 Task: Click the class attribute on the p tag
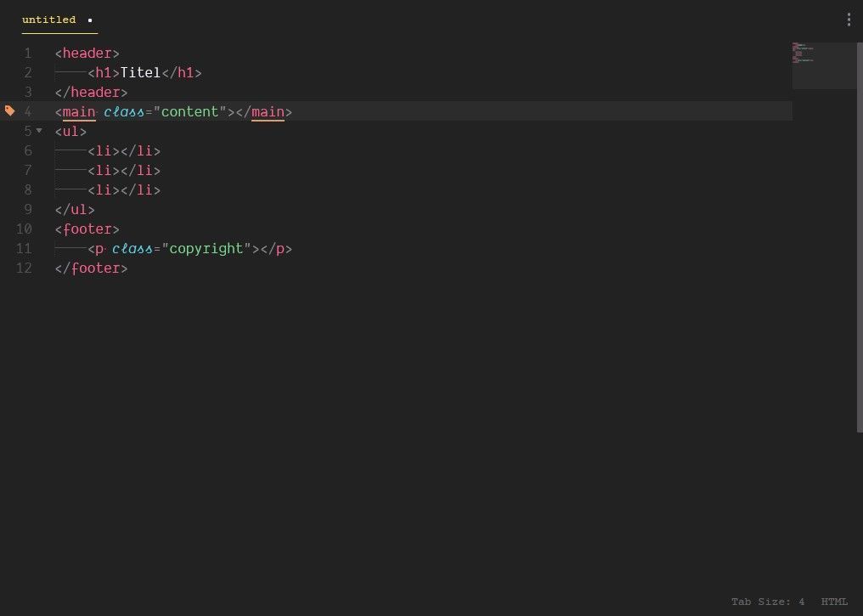click(133, 249)
